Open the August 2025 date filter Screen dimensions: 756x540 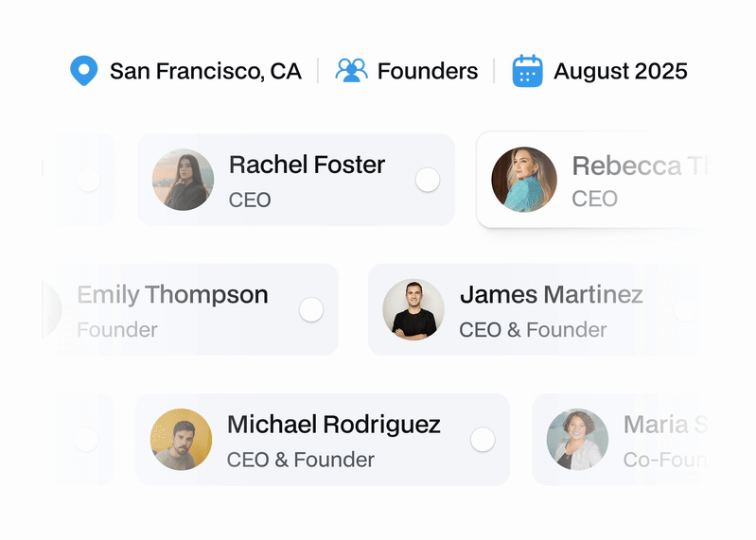(x=620, y=71)
